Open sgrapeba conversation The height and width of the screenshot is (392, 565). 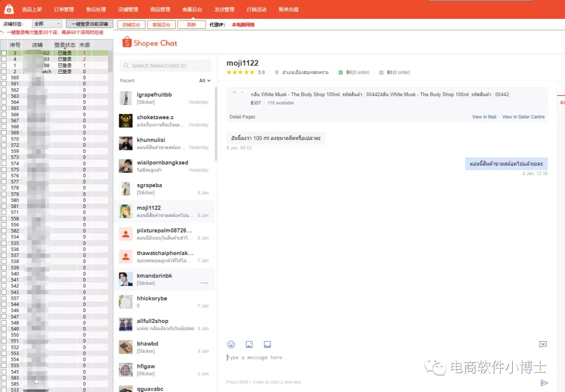pos(165,189)
